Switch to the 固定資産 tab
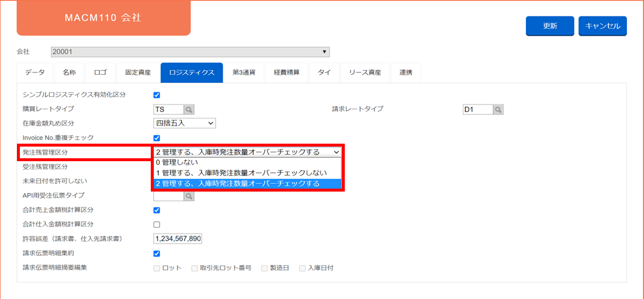Image resolution: width=644 pixels, height=299 pixels. point(138,73)
